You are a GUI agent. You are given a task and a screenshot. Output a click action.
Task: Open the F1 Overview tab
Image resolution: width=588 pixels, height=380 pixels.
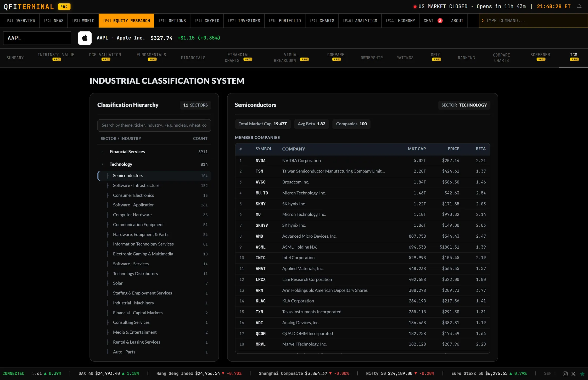tap(20, 21)
